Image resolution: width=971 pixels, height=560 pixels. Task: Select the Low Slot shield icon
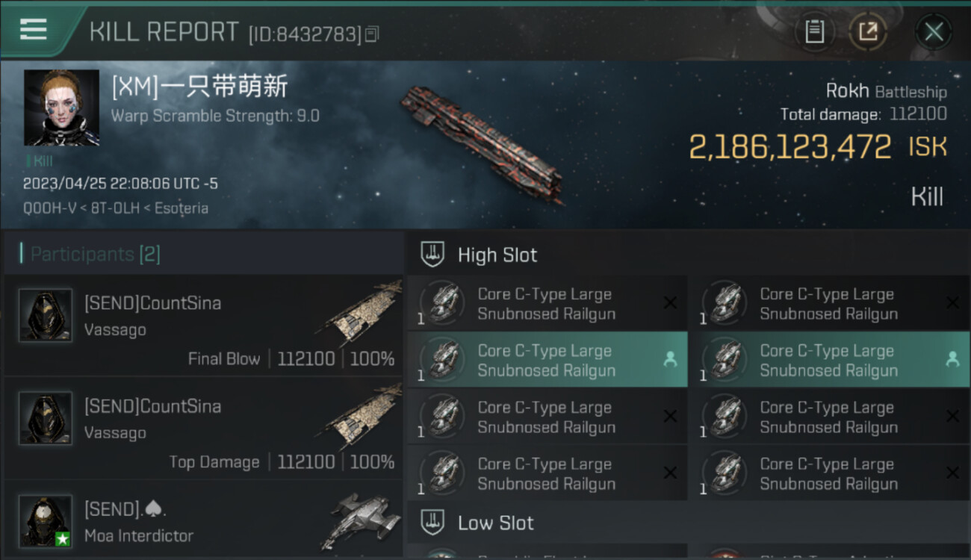pyautogui.click(x=432, y=523)
